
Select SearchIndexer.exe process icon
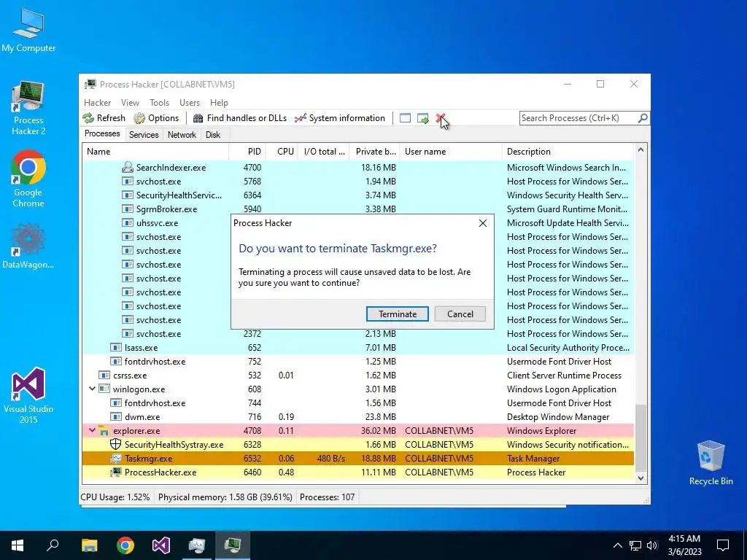(127, 167)
